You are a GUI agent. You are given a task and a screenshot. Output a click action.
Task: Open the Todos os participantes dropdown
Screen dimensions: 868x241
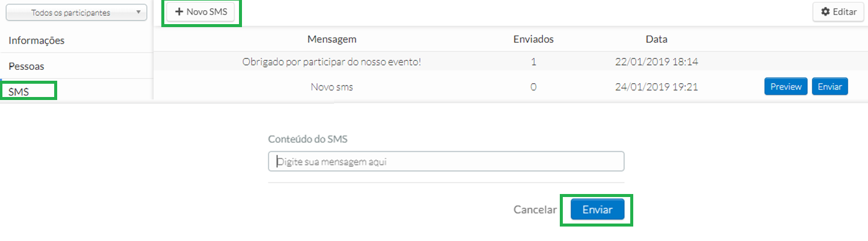76,13
